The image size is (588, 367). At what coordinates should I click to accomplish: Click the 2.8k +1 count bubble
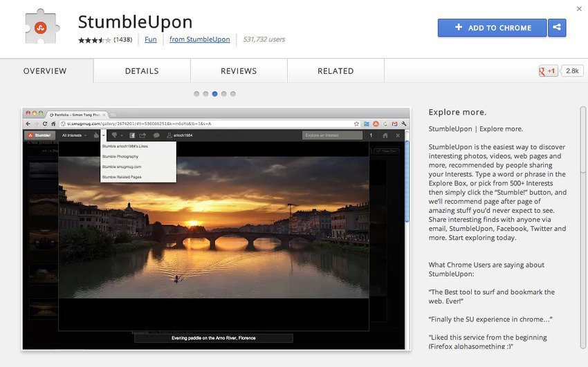pos(572,70)
